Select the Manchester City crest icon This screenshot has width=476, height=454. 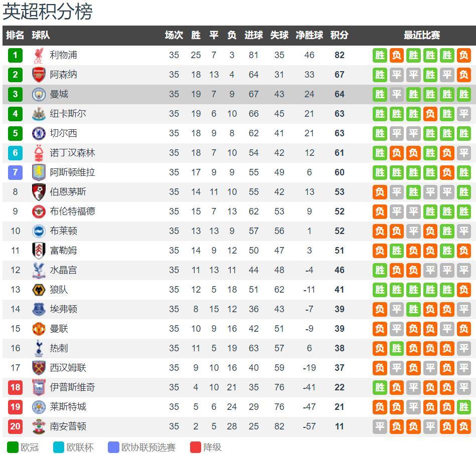pos(39,94)
